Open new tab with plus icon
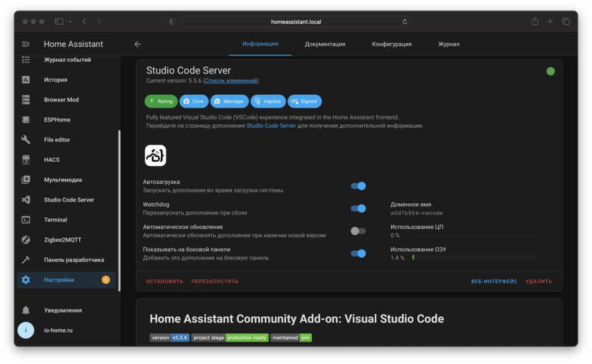 click(550, 21)
